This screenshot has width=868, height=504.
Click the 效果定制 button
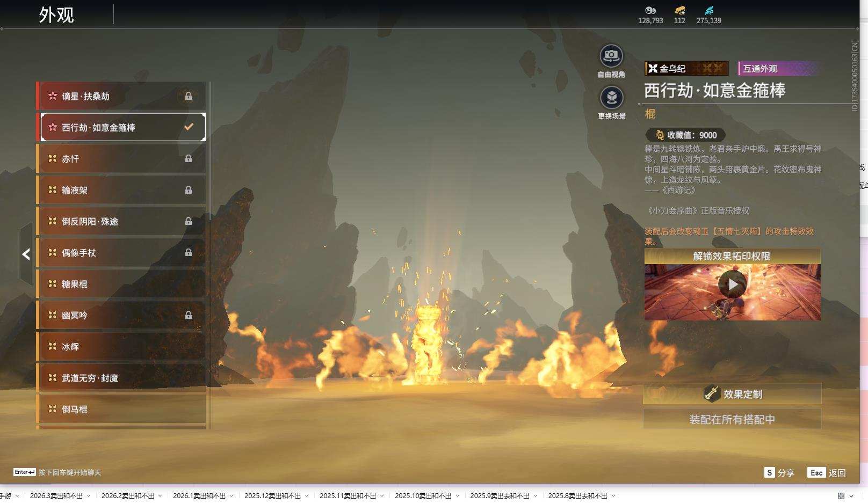pyautogui.click(x=732, y=394)
